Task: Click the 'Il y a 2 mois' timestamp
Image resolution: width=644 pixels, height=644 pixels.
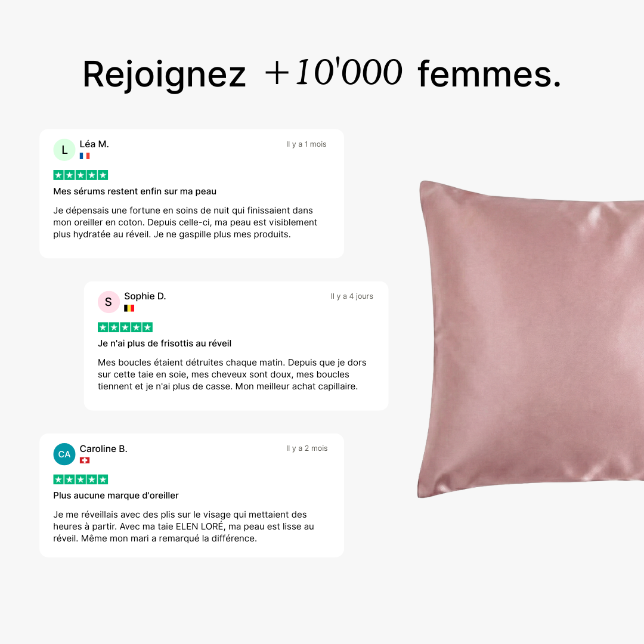Action: point(307,448)
